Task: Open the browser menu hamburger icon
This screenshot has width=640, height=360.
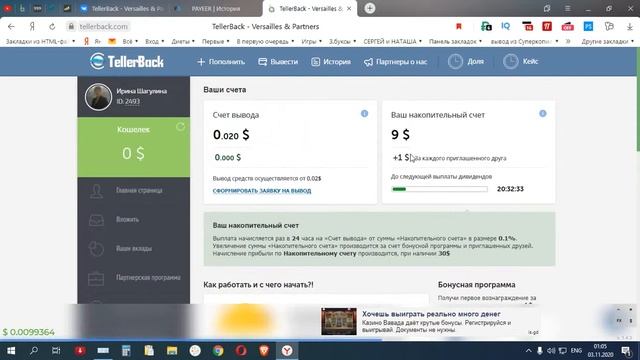Action: click(567, 8)
